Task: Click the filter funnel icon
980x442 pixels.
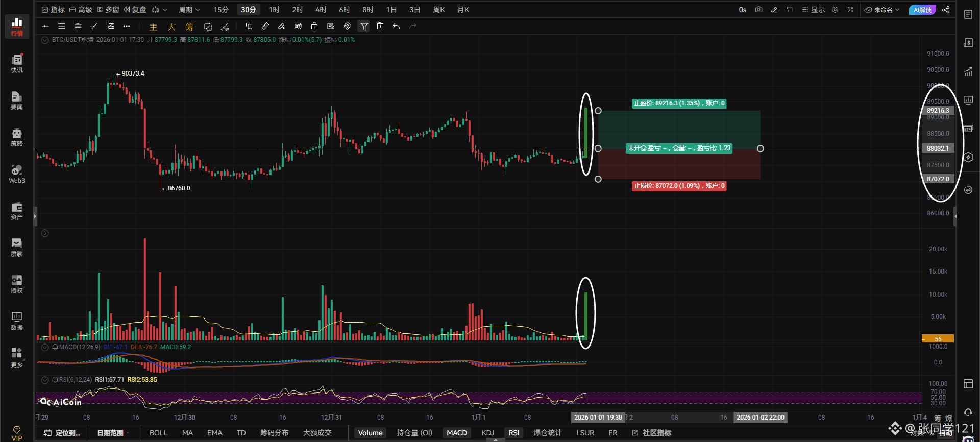Action: (x=364, y=26)
